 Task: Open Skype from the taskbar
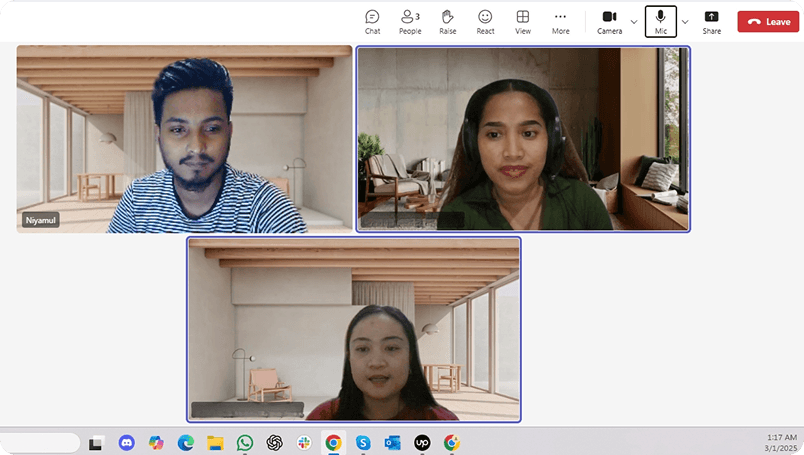point(363,442)
